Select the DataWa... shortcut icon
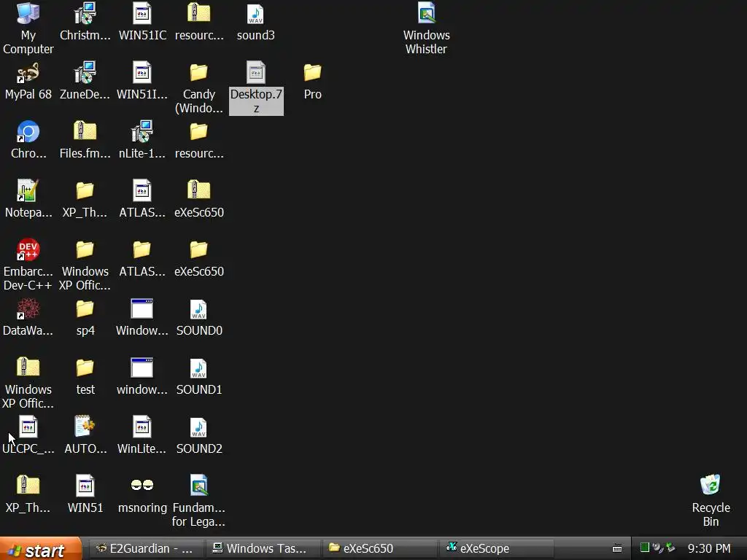This screenshot has height=560, width=747. coord(28,309)
